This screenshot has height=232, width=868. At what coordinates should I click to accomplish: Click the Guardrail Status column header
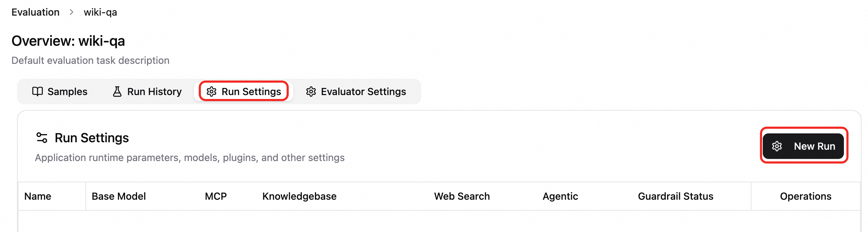pyautogui.click(x=676, y=196)
